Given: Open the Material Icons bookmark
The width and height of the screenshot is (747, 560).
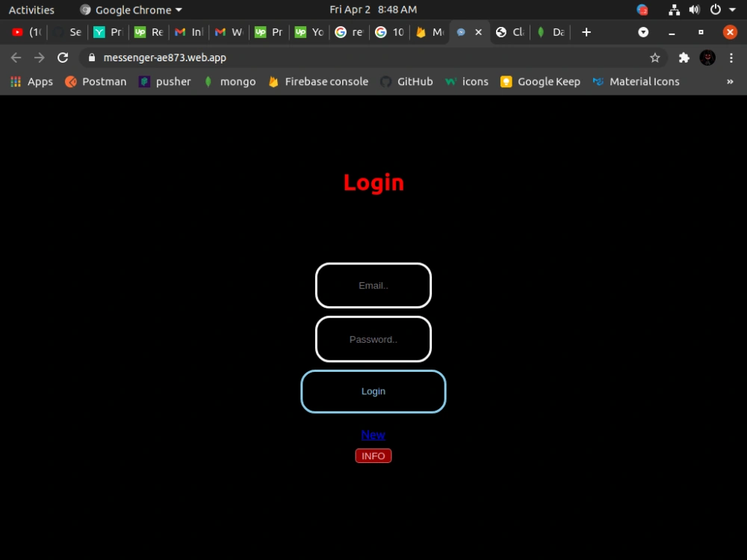Looking at the screenshot, I should pos(636,81).
